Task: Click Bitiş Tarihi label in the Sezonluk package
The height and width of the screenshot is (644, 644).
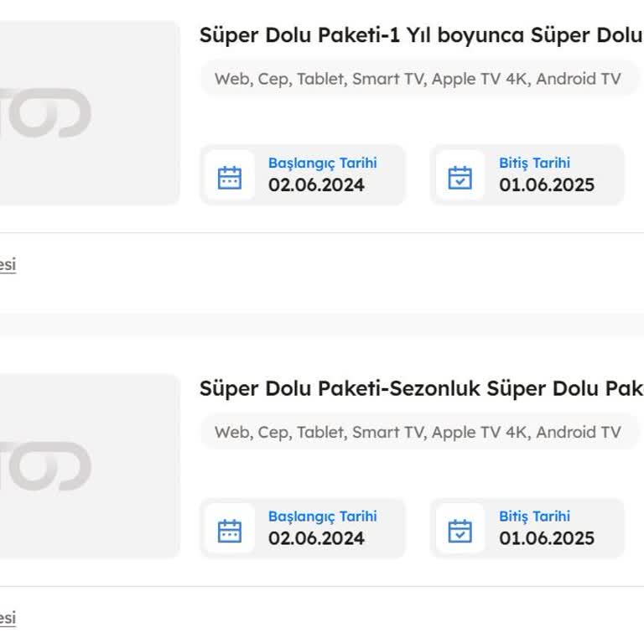Action: [534, 517]
